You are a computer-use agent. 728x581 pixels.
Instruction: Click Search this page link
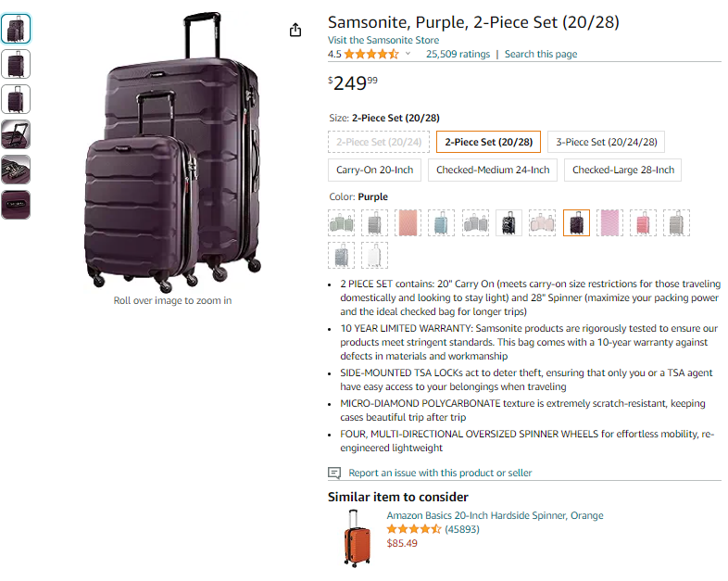[541, 54]
